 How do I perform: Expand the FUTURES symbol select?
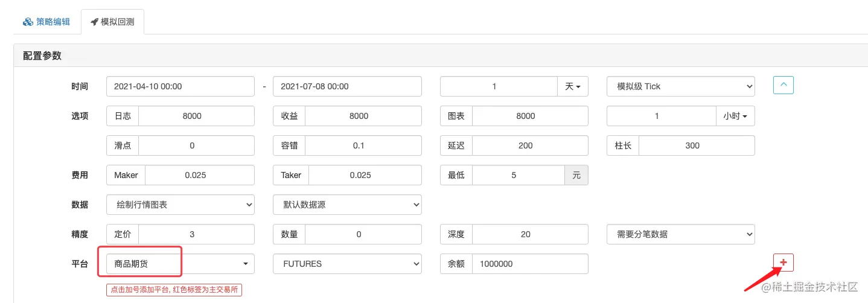pos(347,264)
